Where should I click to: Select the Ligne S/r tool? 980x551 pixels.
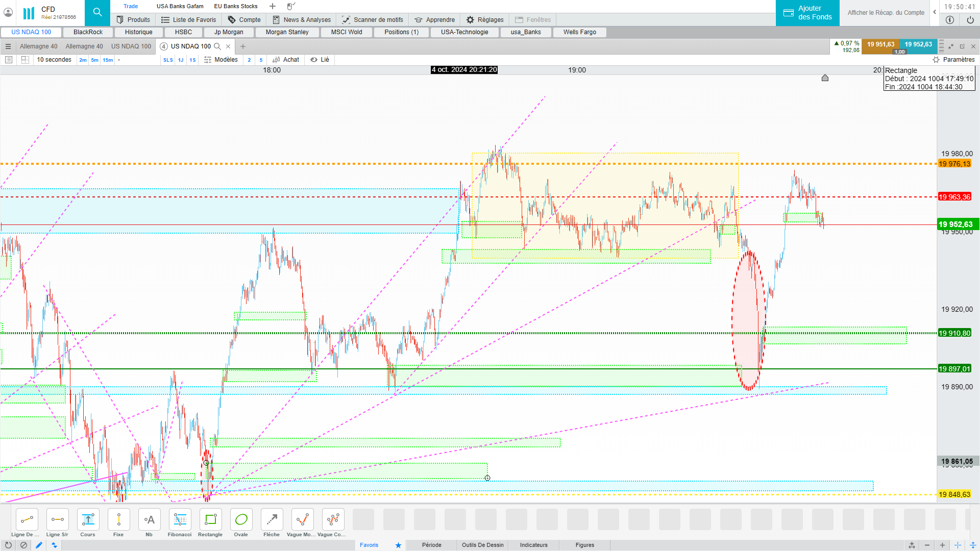pyautogui.click(x=57, y=520)
